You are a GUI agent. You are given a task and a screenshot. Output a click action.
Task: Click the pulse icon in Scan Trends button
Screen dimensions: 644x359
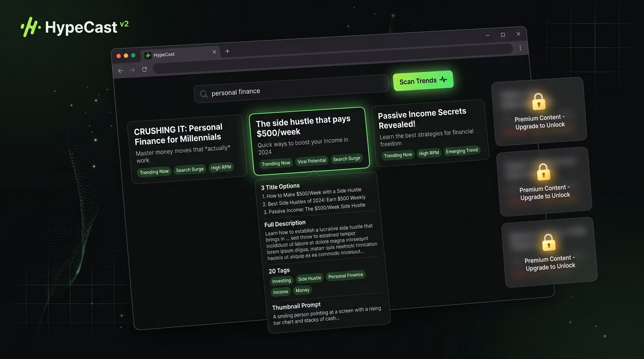(443, 79)
